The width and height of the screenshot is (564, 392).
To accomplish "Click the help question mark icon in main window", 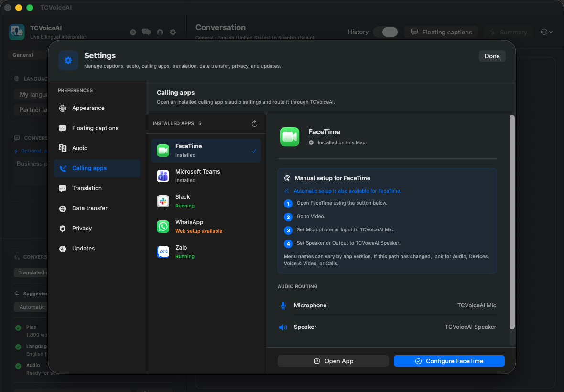I will click(133, 33).
